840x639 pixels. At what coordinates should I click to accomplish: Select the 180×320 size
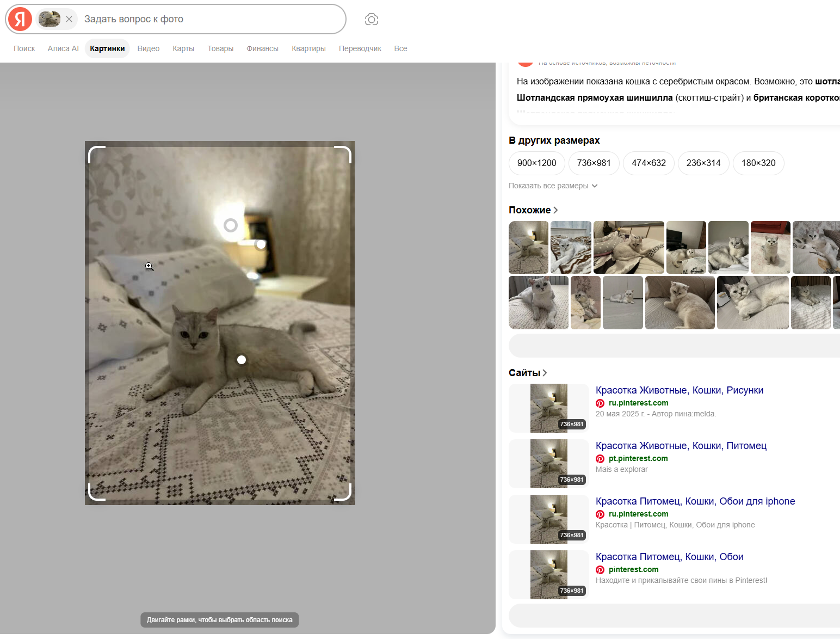tap(758, 163)
